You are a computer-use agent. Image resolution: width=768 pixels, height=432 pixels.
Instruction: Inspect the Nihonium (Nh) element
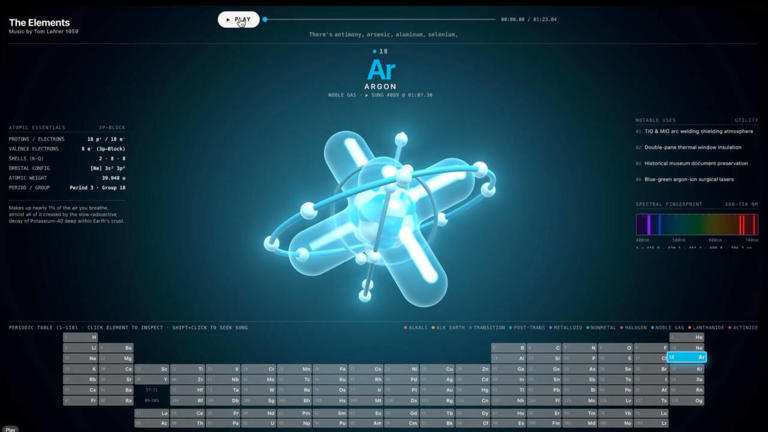click(x=508, y=401)
